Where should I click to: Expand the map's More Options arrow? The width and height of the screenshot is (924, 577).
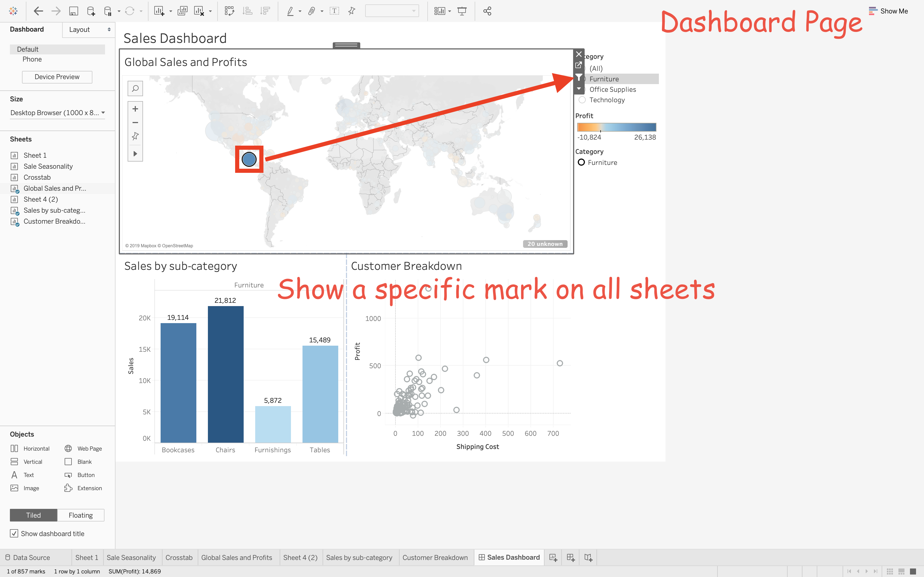point(579,88)
